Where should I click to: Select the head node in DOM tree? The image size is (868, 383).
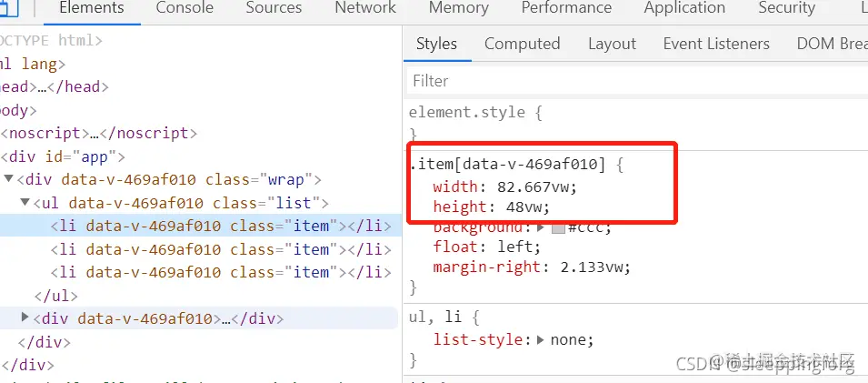55,87
